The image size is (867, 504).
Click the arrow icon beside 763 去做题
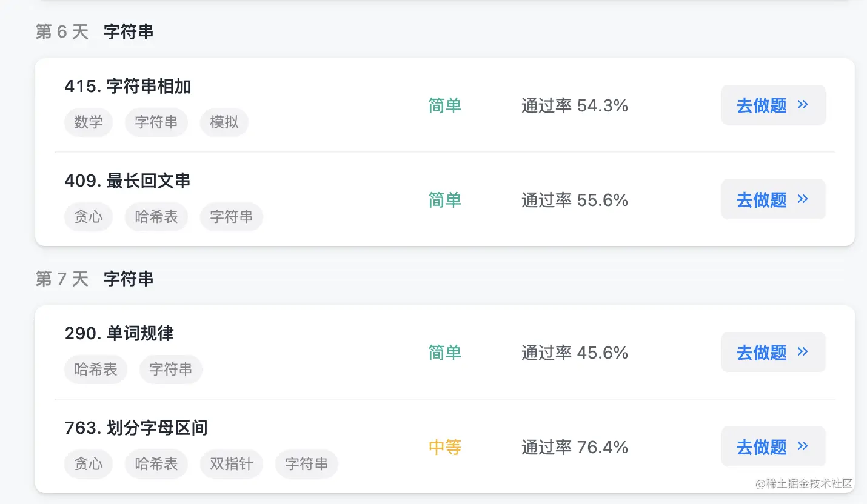(803, 446)
